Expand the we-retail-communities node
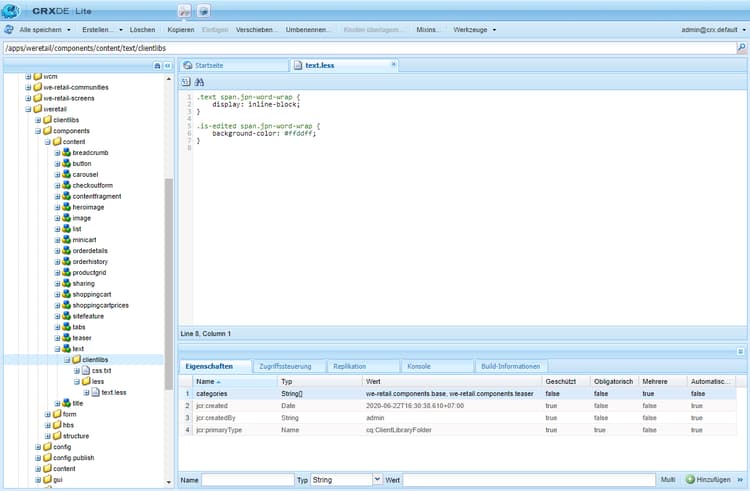 (28, 87)
